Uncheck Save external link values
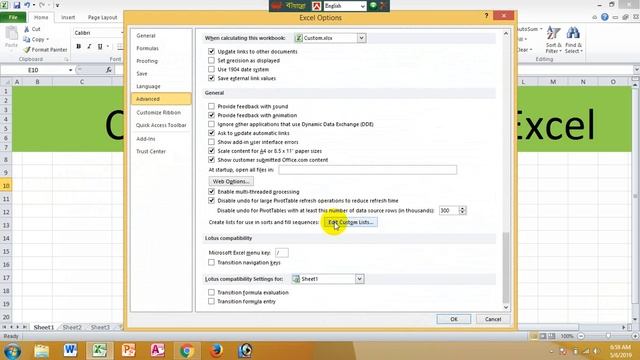Image resolution: width=640 pixels, height=360 pixels. [211, 78]
